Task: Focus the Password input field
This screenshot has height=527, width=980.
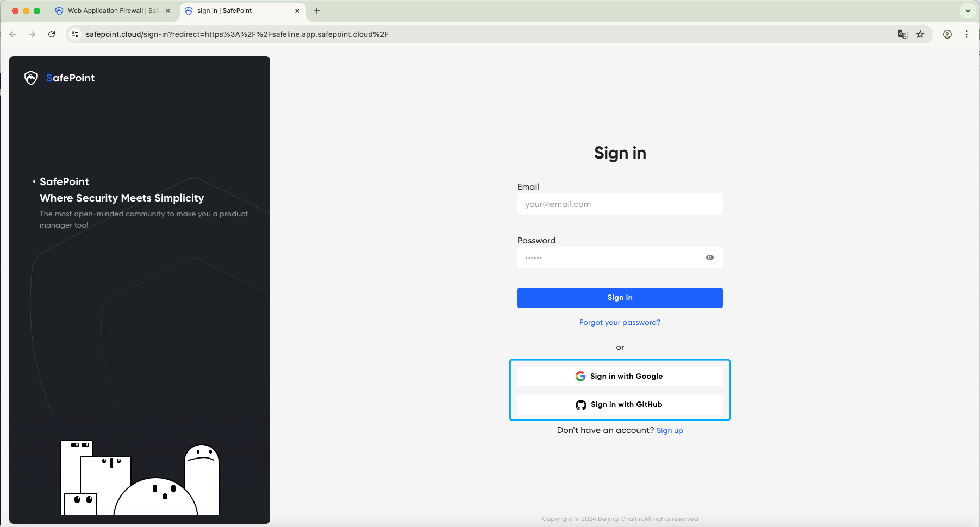Action: point(620,258)
